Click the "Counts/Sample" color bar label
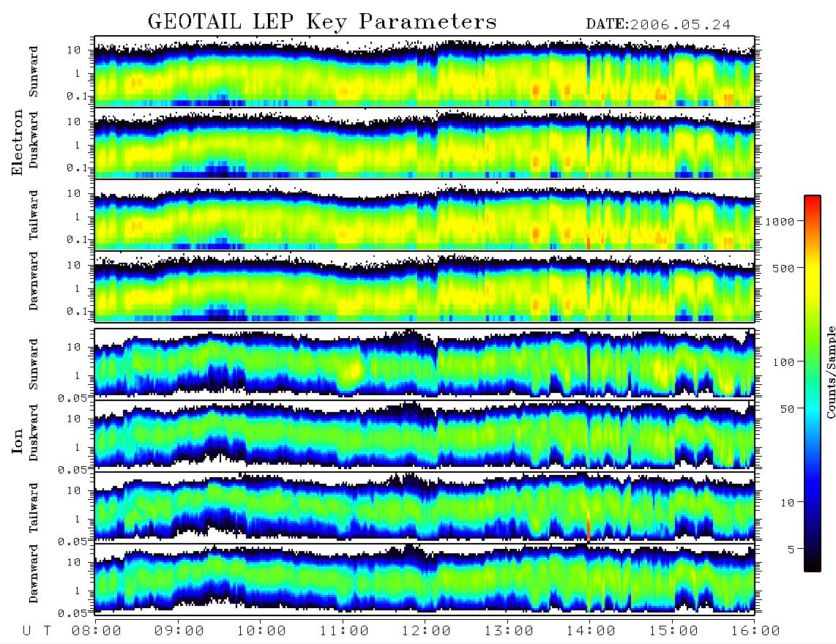 tap(830, 372)
